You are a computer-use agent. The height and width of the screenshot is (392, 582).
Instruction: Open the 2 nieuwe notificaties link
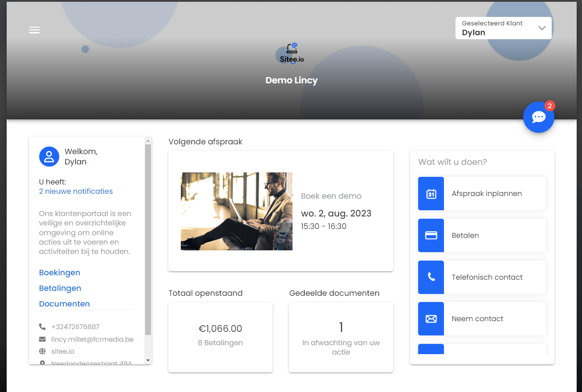[x=76, y=192]
